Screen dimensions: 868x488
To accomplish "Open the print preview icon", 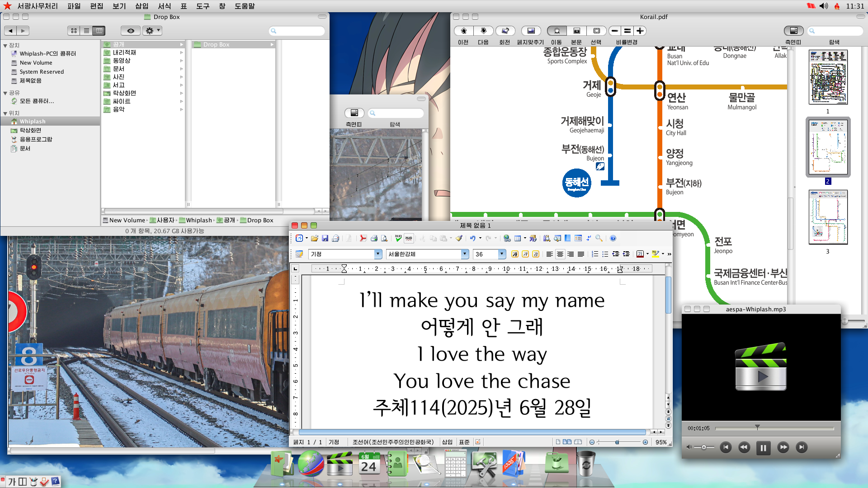I will pyautogui.click(x=384, y=238).
